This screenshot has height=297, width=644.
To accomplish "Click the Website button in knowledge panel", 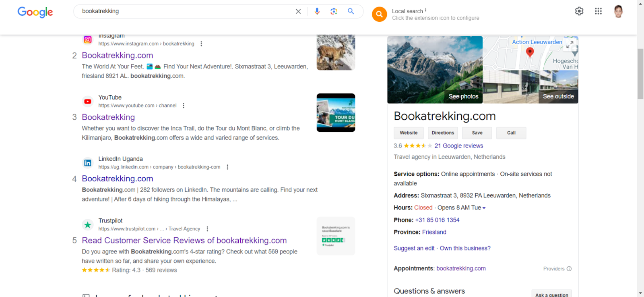I will pos(409,133).
